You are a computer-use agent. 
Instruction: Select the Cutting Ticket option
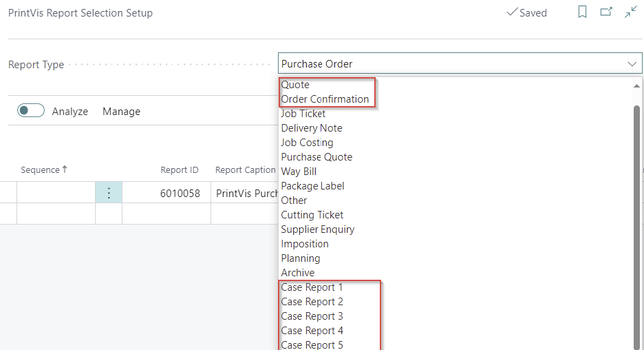click(x=312, y=215)
